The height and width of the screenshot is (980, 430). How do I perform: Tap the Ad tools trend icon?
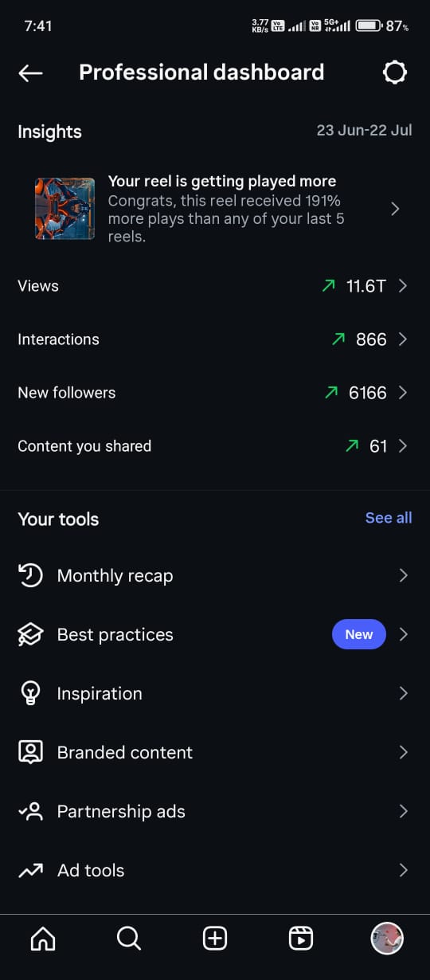coord(30,870)
